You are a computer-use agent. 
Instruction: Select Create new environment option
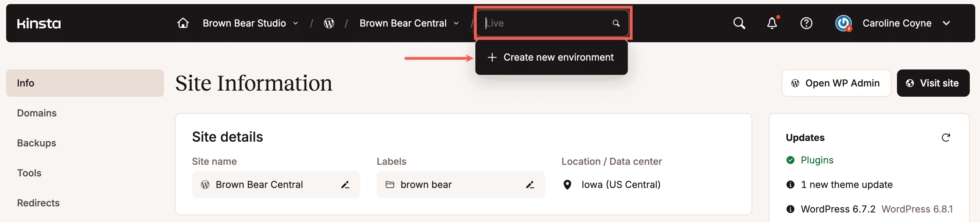551,57
